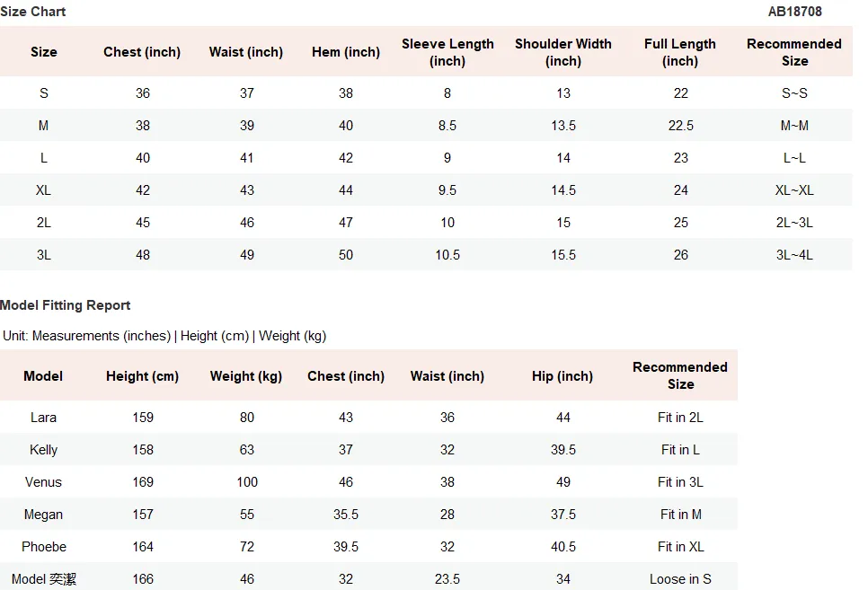Viewport: 868px width, 590px height.
Task: Click Kelly's hip measurement 39.5
Action: [x=563, y=450]
